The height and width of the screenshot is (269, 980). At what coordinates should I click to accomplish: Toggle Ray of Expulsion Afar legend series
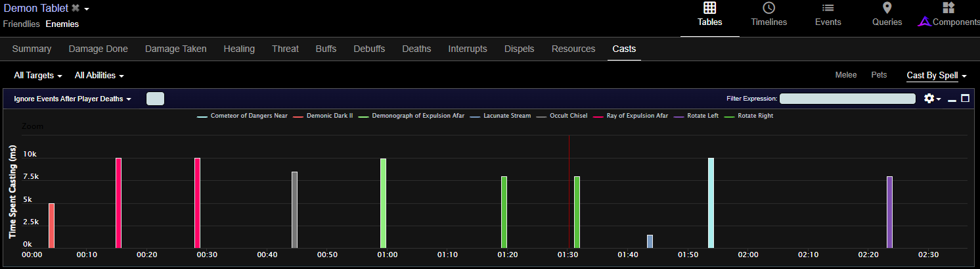coord(631,116)
